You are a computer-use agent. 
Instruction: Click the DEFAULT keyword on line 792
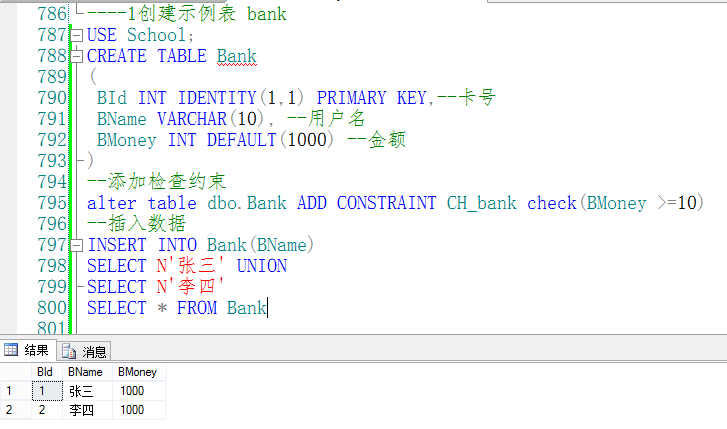tap(241, 140)
